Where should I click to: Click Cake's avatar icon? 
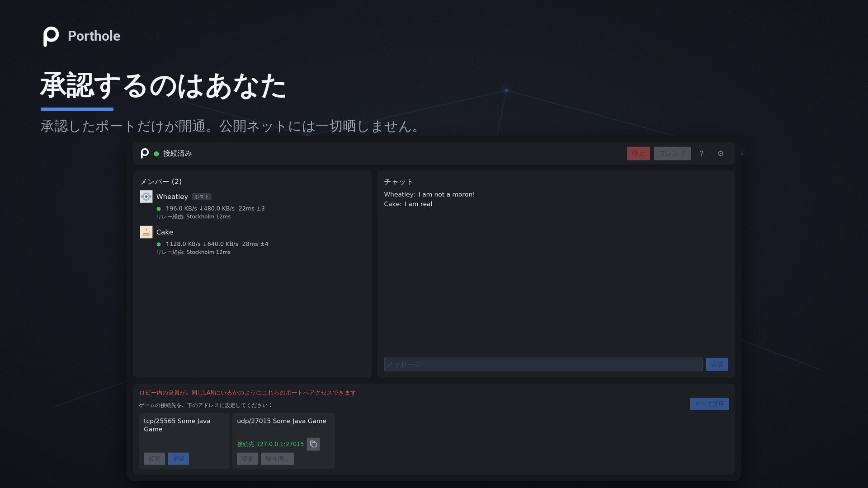[x=146, y=232]
